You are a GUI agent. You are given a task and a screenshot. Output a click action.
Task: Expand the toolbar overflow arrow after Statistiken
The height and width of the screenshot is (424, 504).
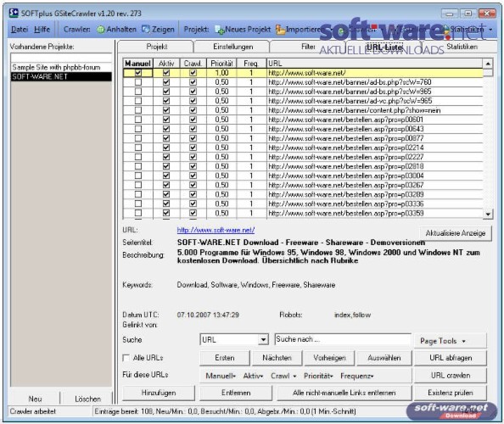pyautogui.click(x=490, y=30)
